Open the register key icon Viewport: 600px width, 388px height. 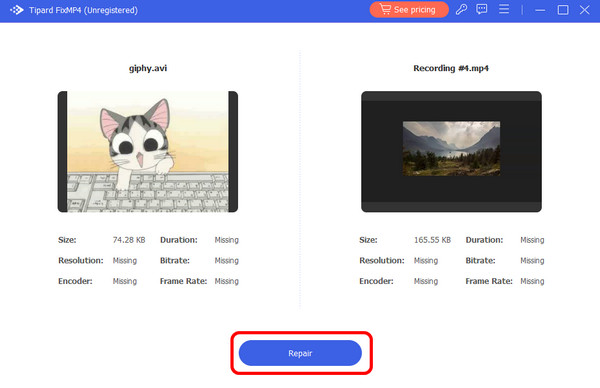pos(461,10)
